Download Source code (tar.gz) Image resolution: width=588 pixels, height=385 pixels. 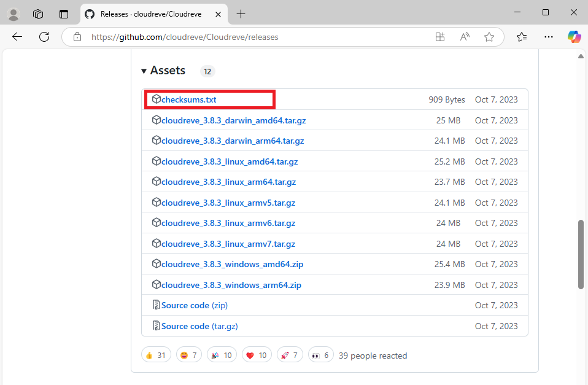pyautogui.click(x=199, y=327)
